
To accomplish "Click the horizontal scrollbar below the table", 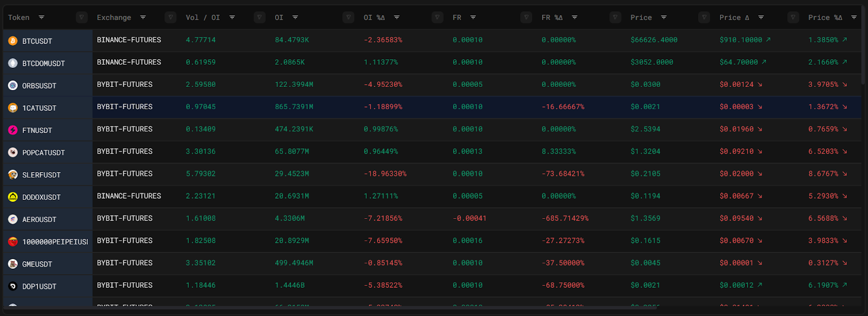I will 330,307.
